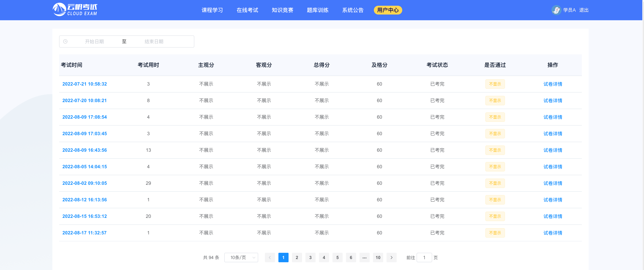Open 试卷详情 for 2022-08-17 11:32:57
Image resolution: width=644 pixels, height=270 pixels.
pos(553,233)
